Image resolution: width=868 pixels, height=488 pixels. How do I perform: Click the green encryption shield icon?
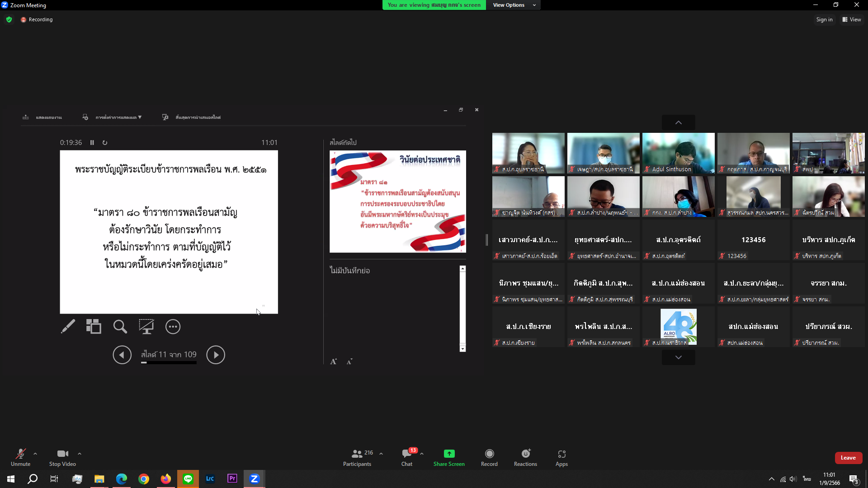click(9, 19)
